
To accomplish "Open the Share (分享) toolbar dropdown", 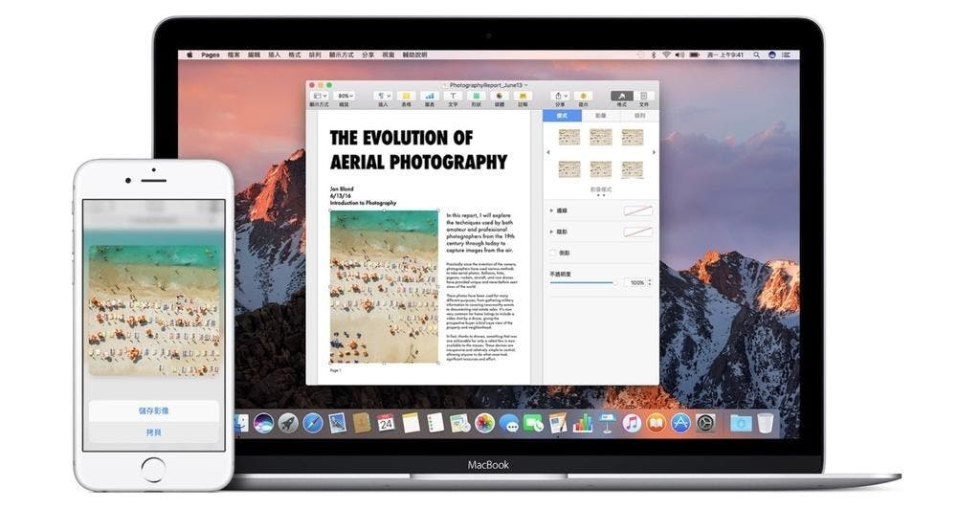I will (560, 97).
